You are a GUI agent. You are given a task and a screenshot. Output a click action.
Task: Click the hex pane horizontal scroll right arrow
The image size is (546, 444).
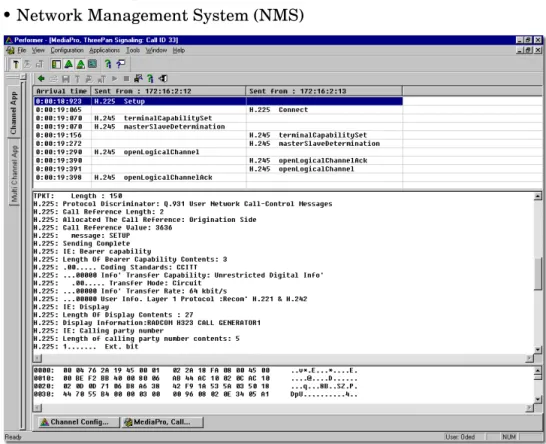(529, 407)
